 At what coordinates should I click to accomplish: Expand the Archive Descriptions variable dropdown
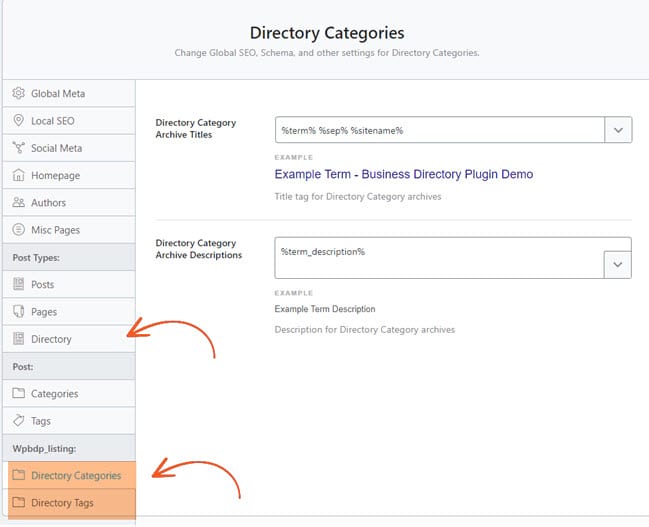tap(618, 265)
